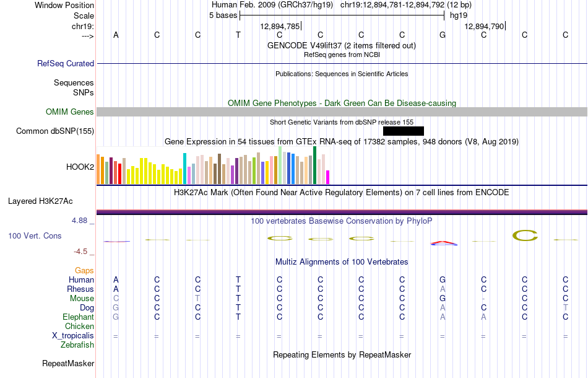Click the Sequences track label

click(x=74, y=82)
